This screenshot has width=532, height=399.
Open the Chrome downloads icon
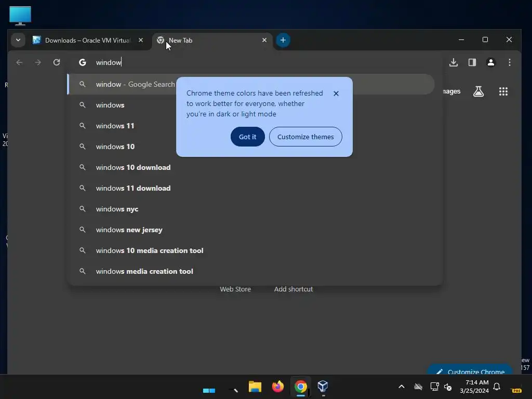(x=454, y=62)
